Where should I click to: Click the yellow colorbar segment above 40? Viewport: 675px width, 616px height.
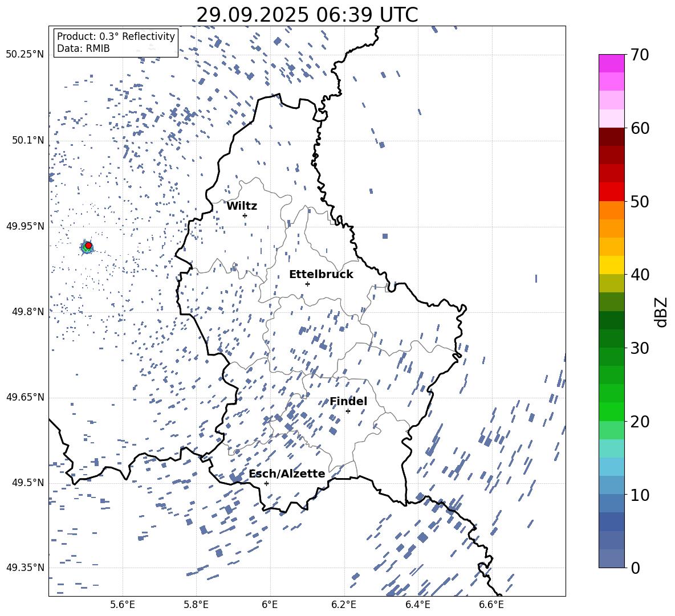pos(611,265)
